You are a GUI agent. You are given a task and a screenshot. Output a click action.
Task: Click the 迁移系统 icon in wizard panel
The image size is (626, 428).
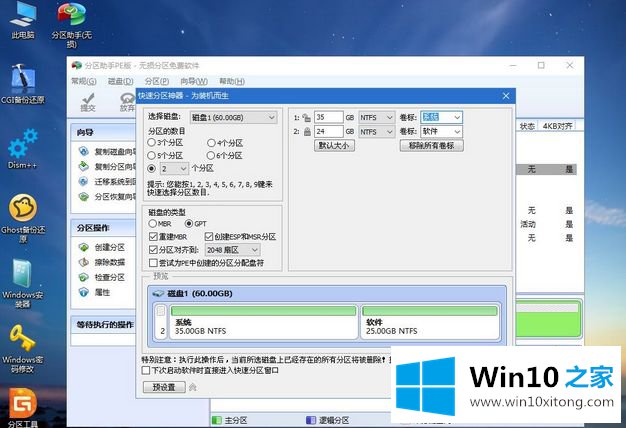83,181
